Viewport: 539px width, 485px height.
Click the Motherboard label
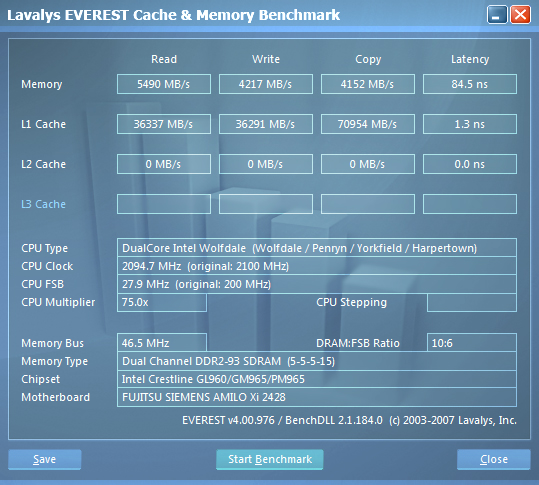(x=55, y=397)
